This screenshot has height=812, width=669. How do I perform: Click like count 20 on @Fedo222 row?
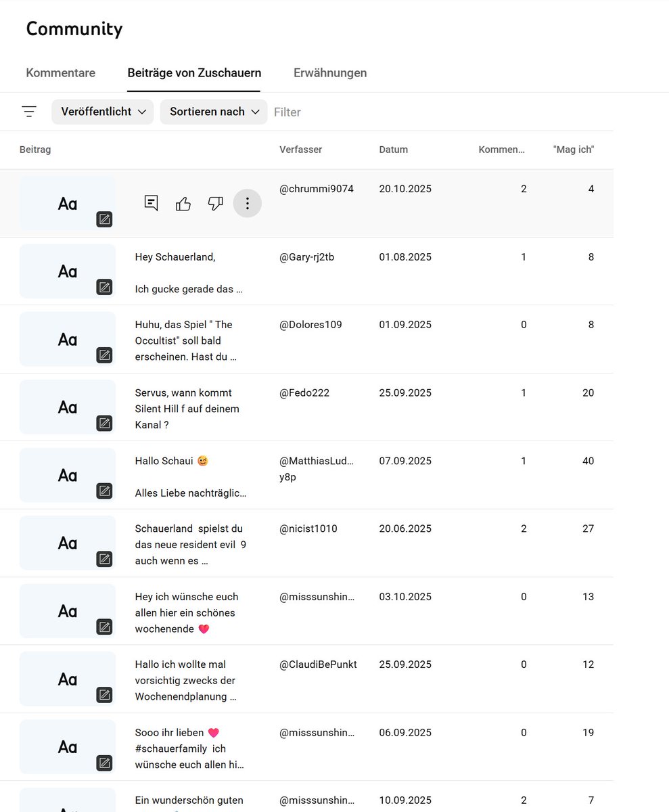point(589,392)
